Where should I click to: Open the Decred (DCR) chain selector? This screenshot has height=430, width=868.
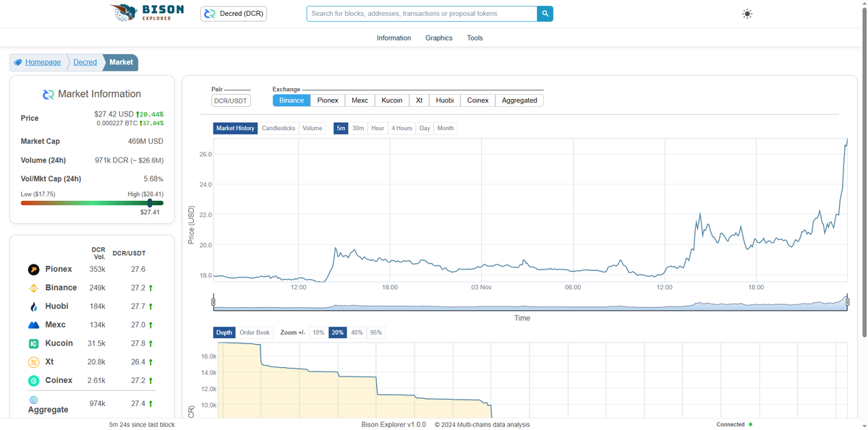(234, 14)
